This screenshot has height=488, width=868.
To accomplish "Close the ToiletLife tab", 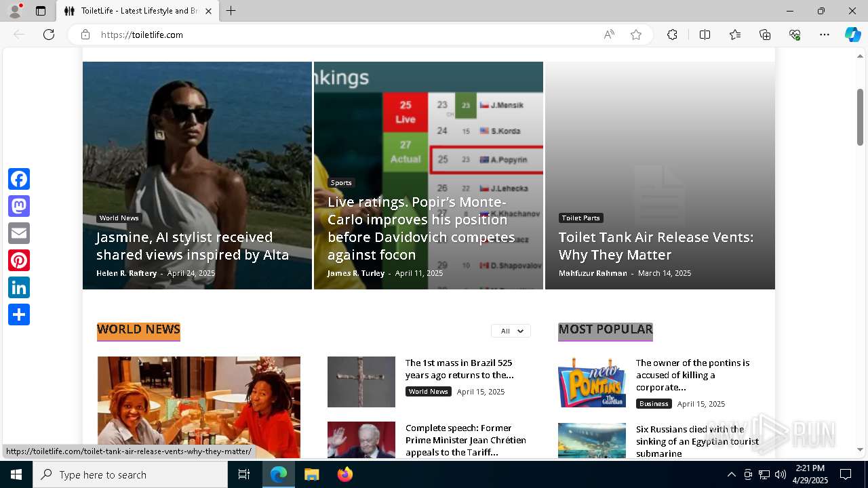I will (208, 11).
